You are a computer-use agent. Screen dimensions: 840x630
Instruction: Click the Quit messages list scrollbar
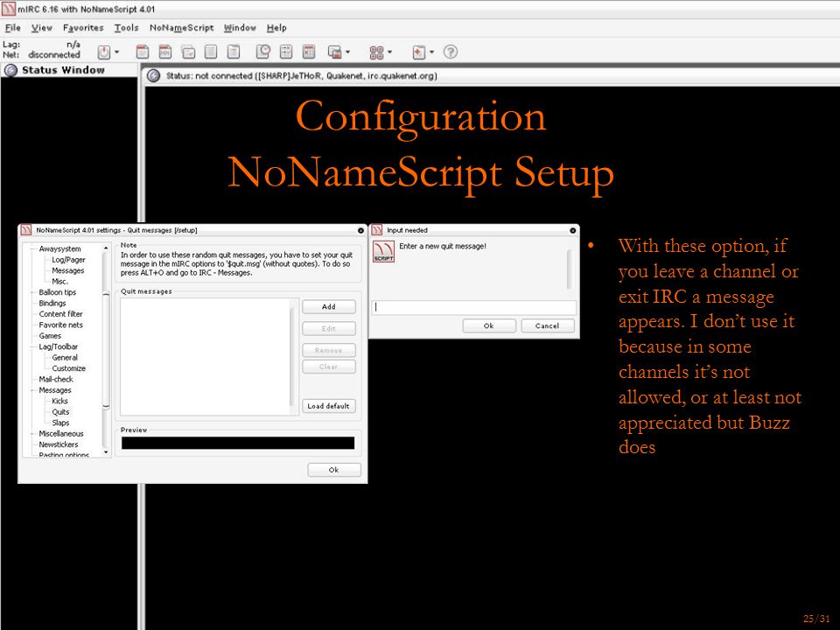[x=292, y=356]
